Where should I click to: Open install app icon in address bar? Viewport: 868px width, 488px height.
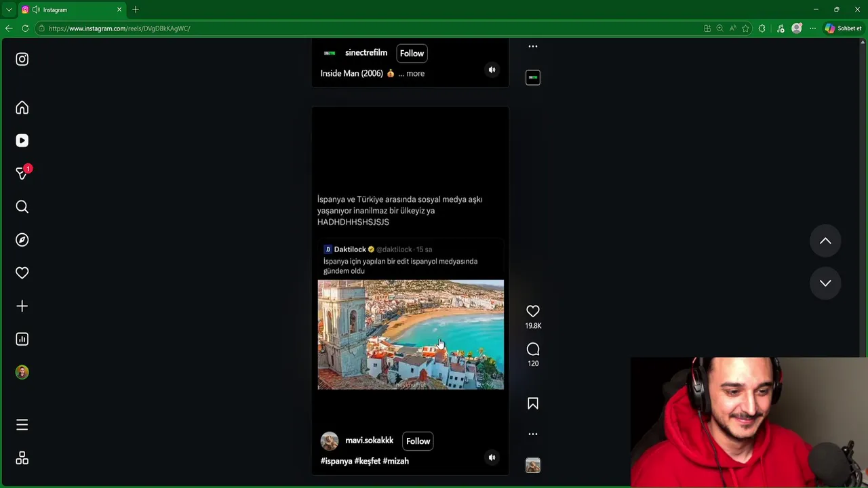[707, 28]
